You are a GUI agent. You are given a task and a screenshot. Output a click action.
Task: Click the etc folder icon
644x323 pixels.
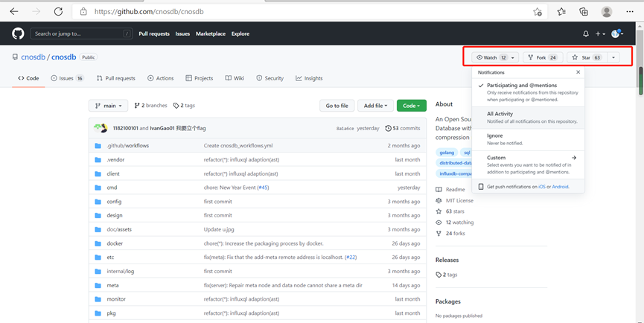tap(98, 258)
